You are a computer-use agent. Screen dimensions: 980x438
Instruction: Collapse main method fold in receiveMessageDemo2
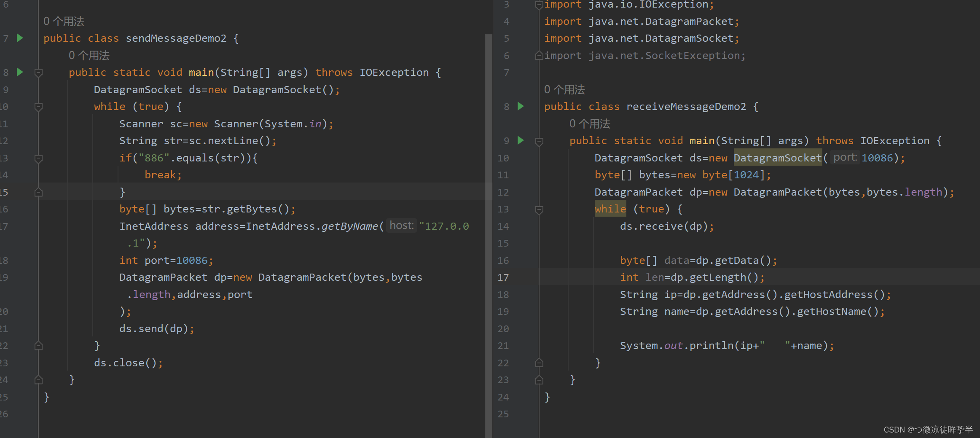(539, 141)
